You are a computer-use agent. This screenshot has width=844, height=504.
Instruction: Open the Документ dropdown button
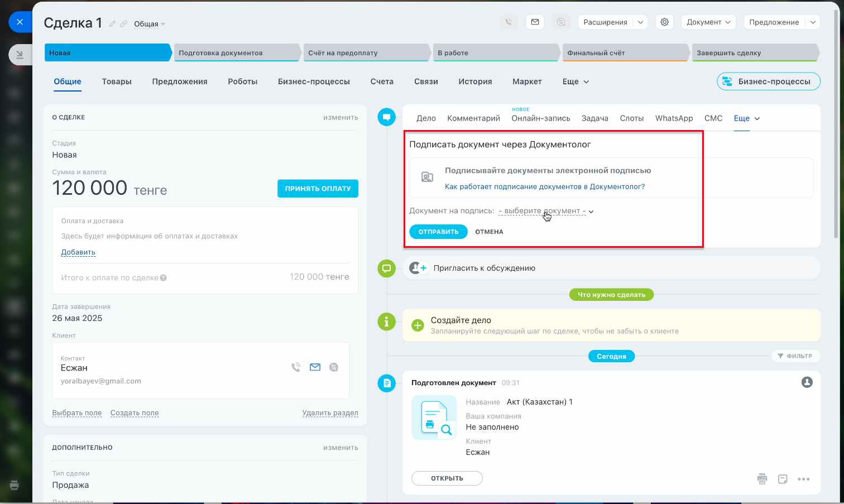click(708, 22)
